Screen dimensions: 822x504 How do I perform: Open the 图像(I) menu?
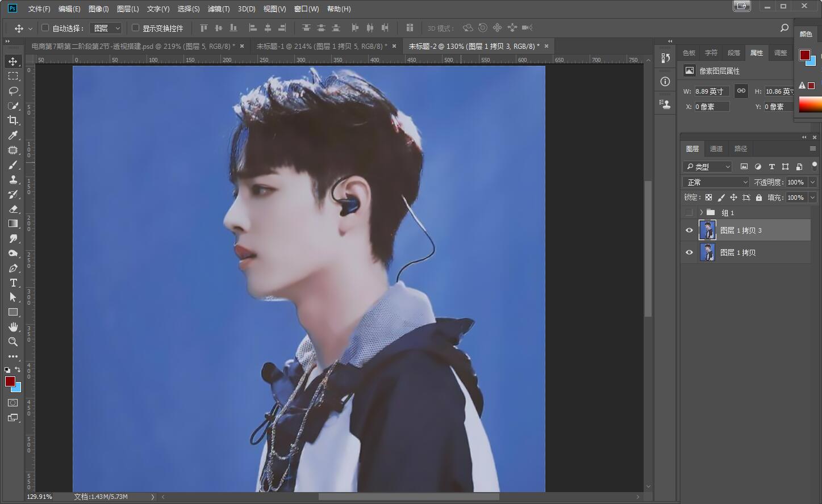(99, 9)
